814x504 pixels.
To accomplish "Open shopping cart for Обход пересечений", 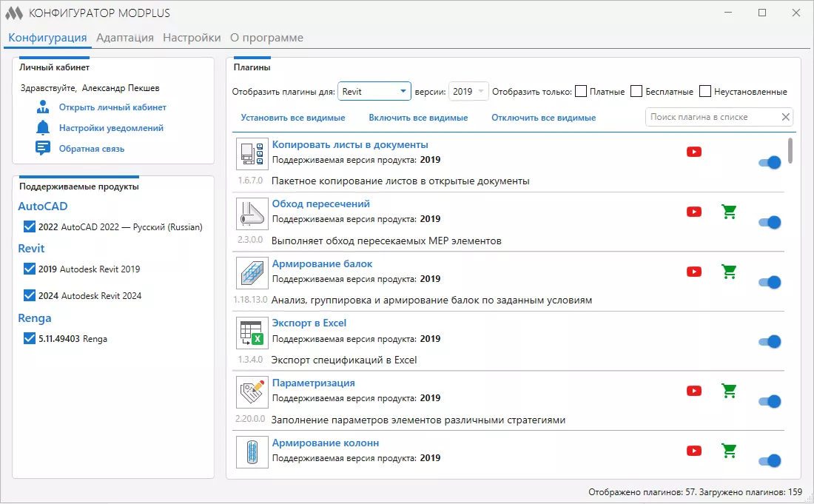I will coord(729,211).
